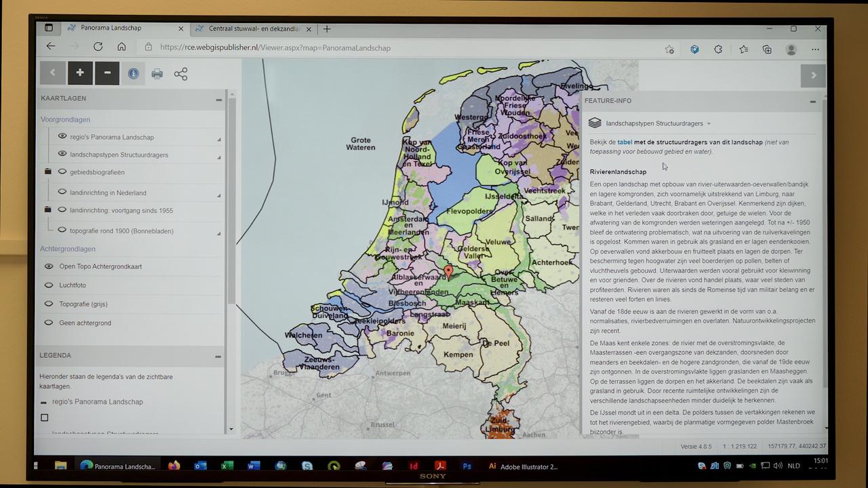Open the share map icon
Viewport: 868px width, 488px height.
point(180,74)
